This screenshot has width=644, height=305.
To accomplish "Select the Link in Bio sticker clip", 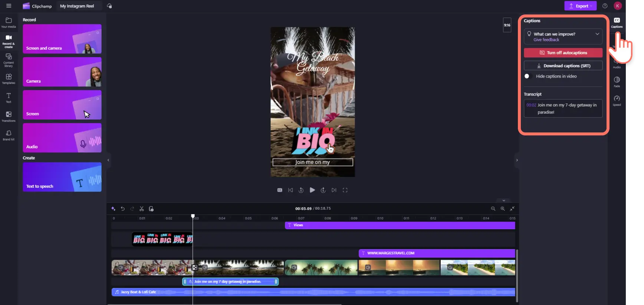I will [x=162, y=239].
